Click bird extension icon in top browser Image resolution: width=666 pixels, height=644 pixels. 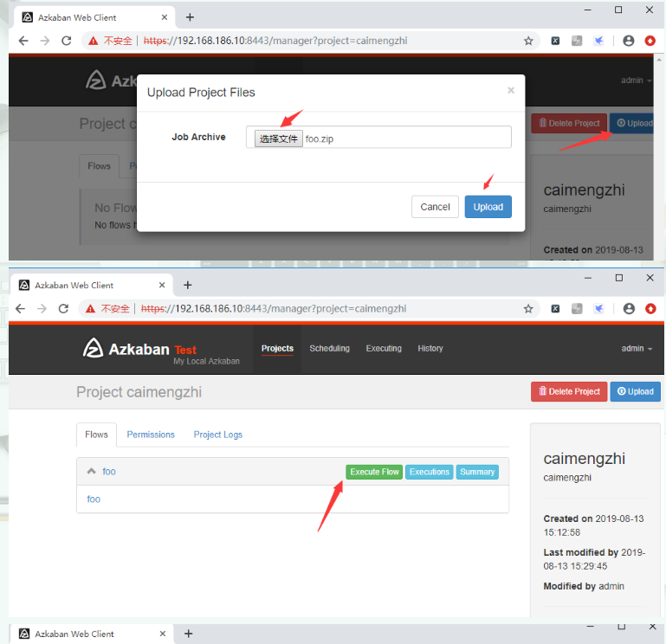[598, 41]
